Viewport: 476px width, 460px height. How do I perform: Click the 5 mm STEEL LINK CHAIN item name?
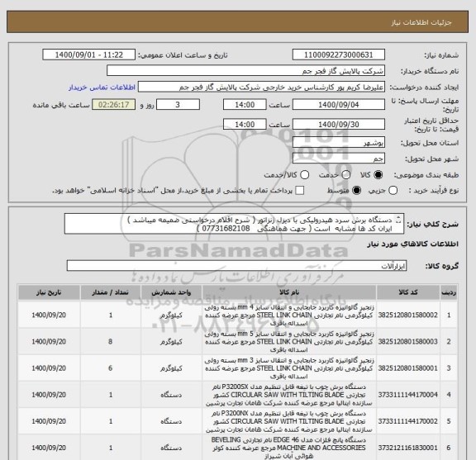coord(289,342)
